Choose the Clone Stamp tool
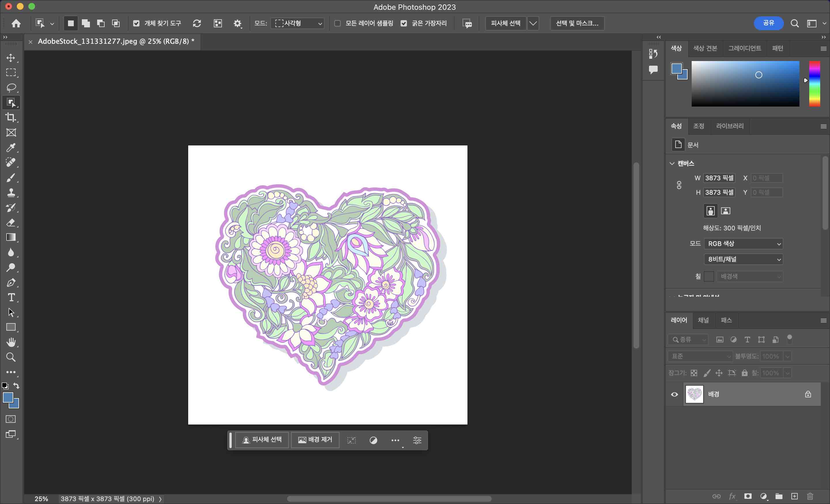This screenshot has height=504, width=830. tap(11, 193)
